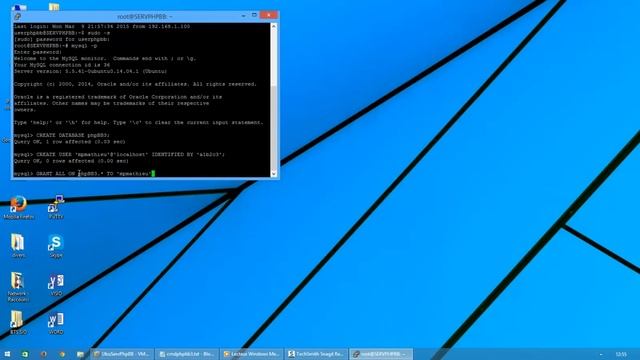
Task: Open the File Explorer taskbar icon
Action: tap(80, 354)
